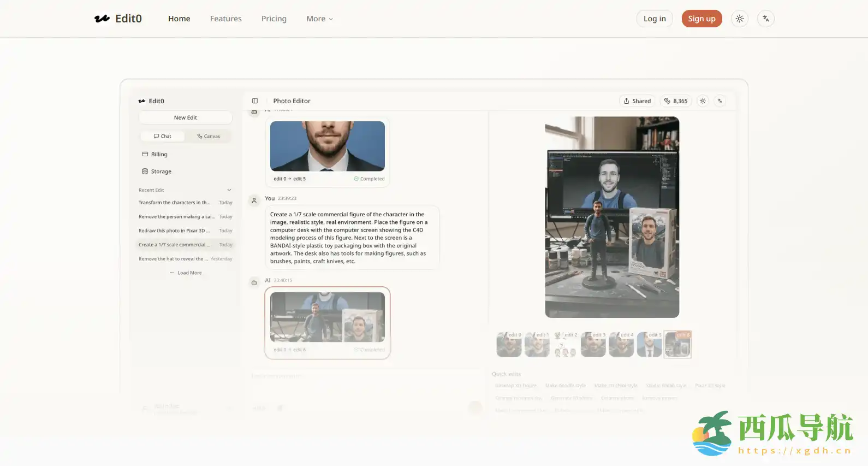Open the Pricing page
This screenshot has width=868, height=466.
pyautogui.click(x=274, y=19)
